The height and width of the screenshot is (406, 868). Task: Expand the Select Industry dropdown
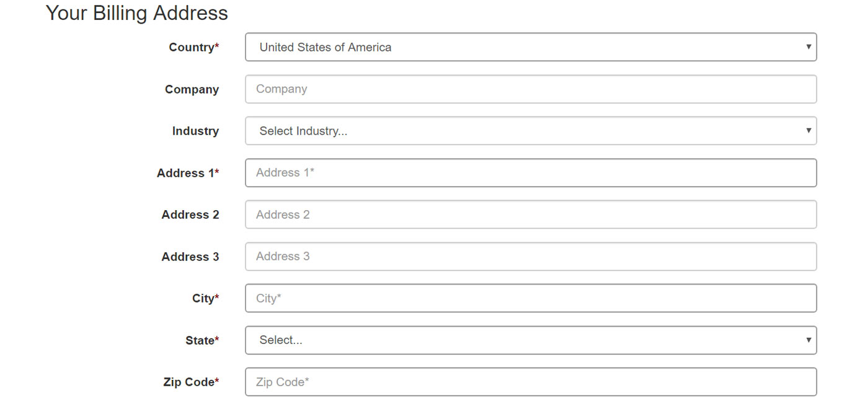(x=530, y=131)
